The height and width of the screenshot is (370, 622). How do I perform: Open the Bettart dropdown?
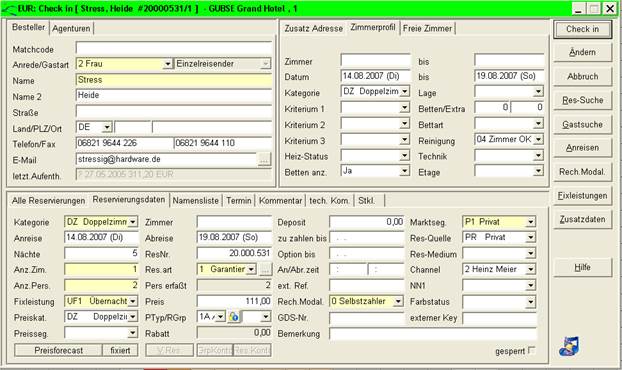click(x=538, y=124)
